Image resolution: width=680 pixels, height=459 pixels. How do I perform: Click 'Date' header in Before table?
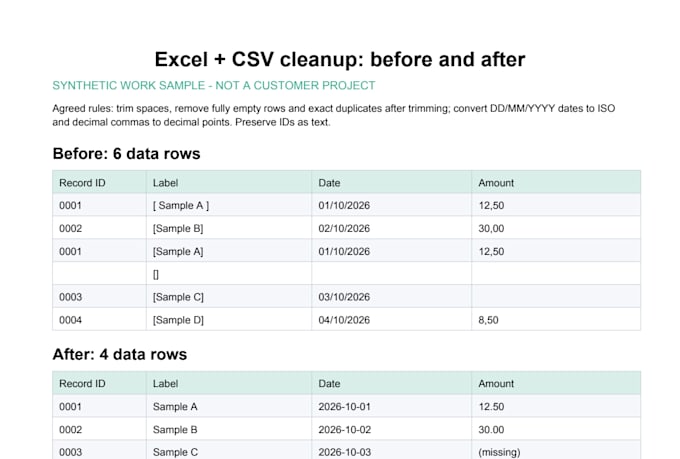pyautogui.click(x=392, y=182)
